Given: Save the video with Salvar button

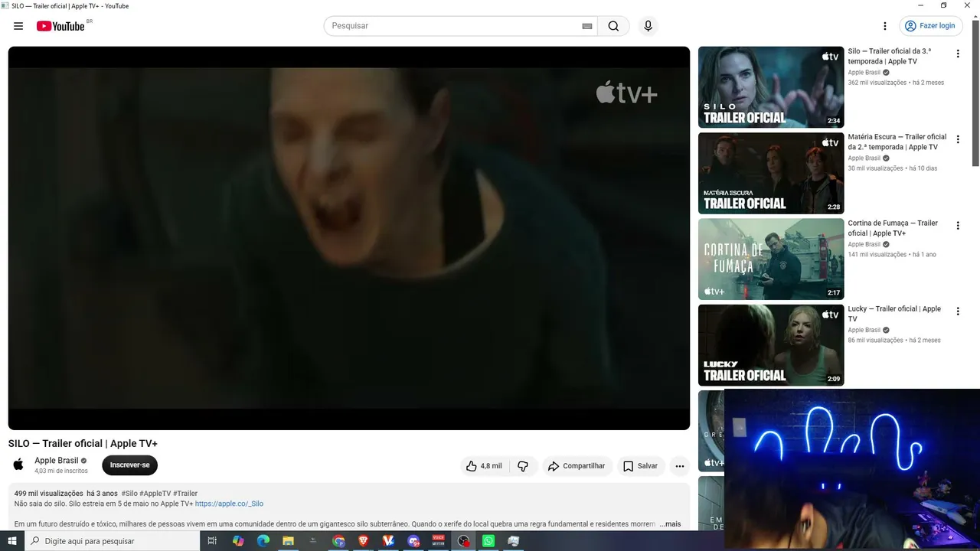Looking at the screenshot, I should tap(640, 466).
